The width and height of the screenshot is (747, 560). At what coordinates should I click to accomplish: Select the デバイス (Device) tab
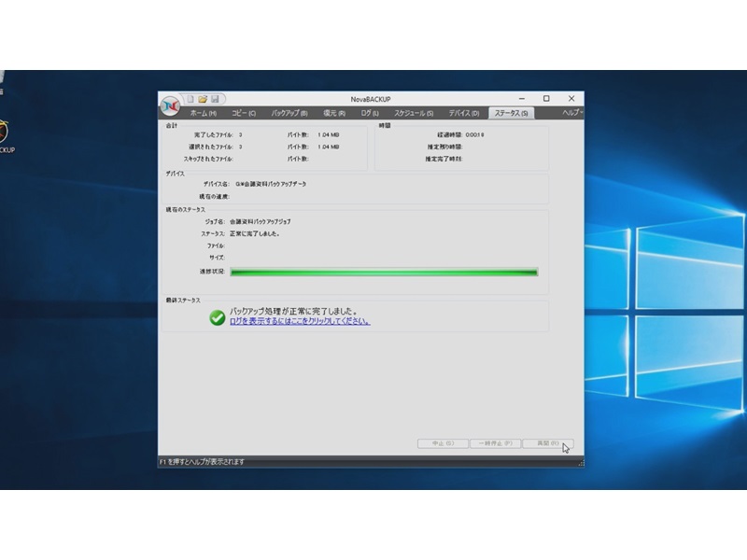tap(464, 113)
